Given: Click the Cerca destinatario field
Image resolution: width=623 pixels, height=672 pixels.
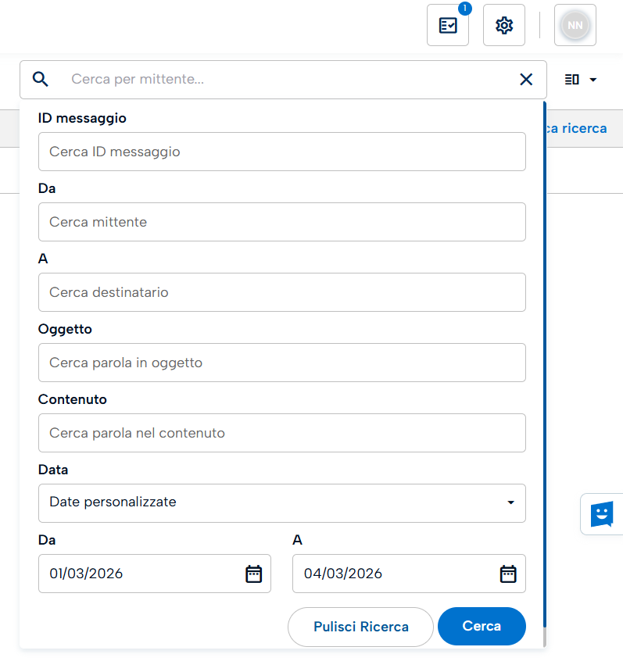Looking at the screenshot, I should (281, 292).
